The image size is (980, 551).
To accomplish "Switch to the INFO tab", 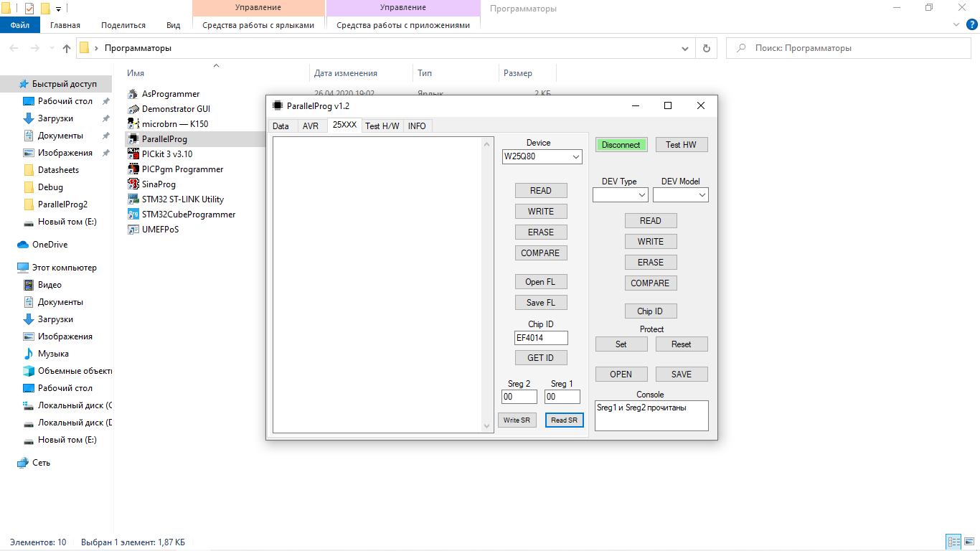I will [x=417, y=126].
